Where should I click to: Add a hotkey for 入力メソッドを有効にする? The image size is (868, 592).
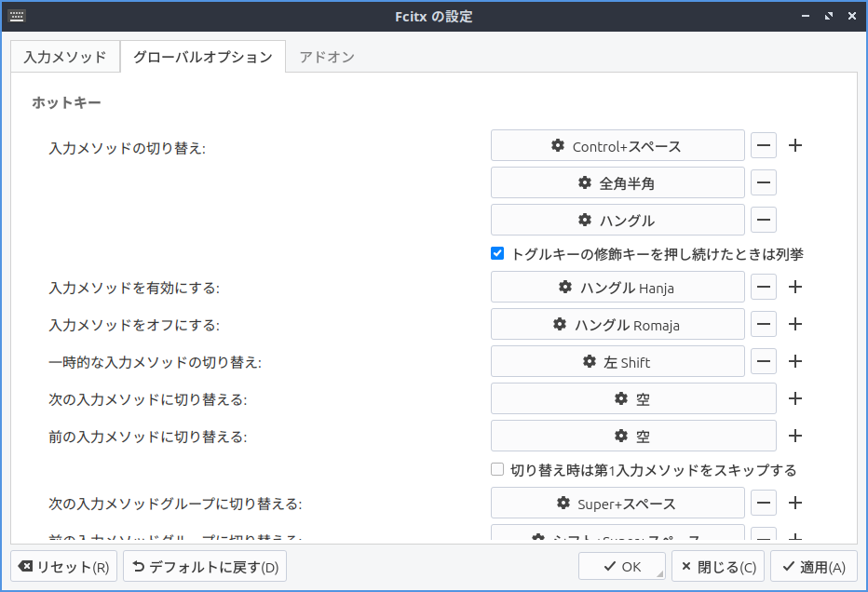(x=795, y=287)
